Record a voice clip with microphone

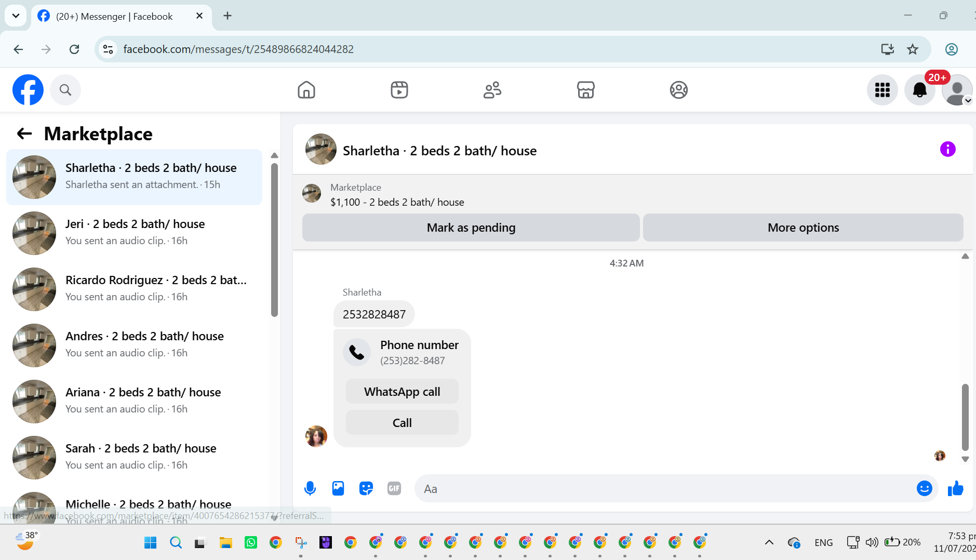(x=310, y=488)
